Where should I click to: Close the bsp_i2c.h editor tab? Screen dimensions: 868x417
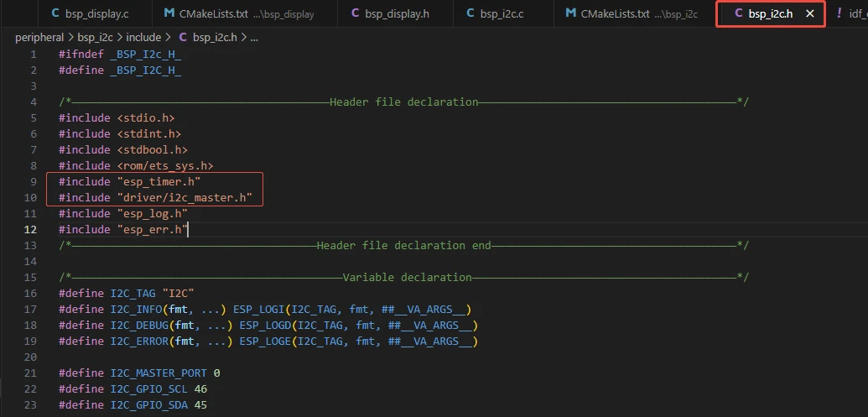click(809, 14)
